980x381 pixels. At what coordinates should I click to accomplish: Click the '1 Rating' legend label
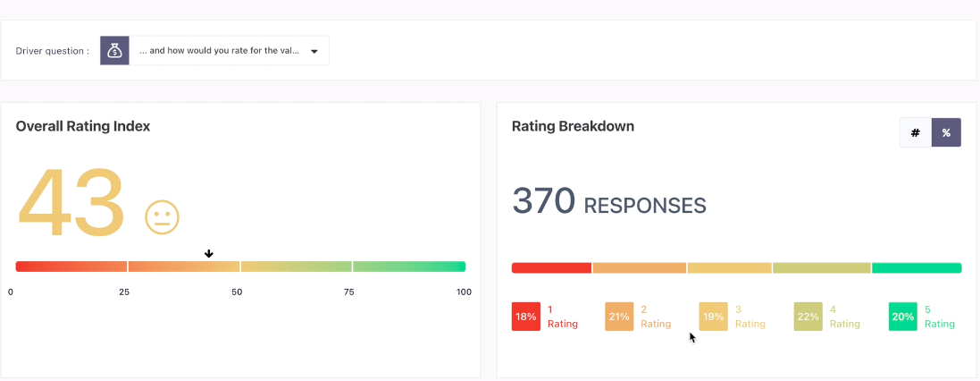click(563, 317)
